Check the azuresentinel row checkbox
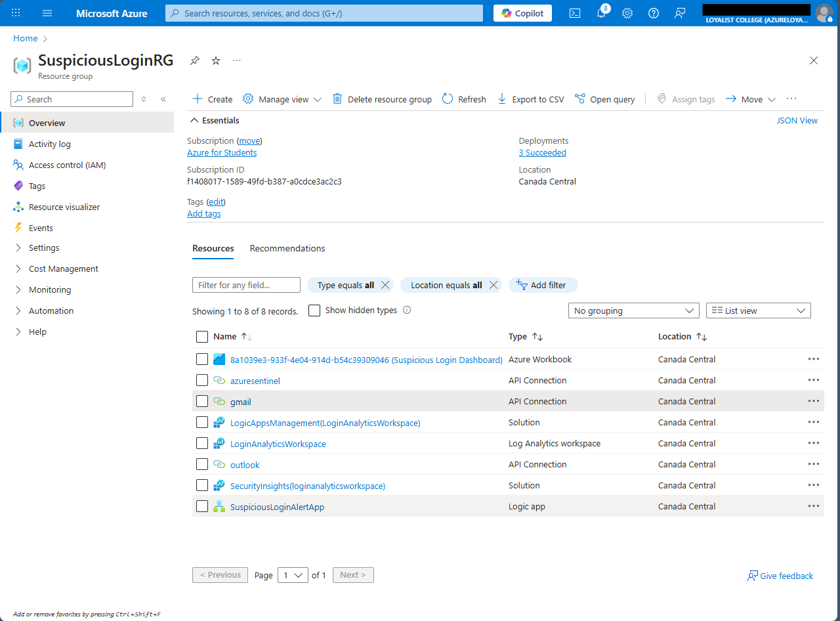The image size is (840, 621). click(202, 380)
